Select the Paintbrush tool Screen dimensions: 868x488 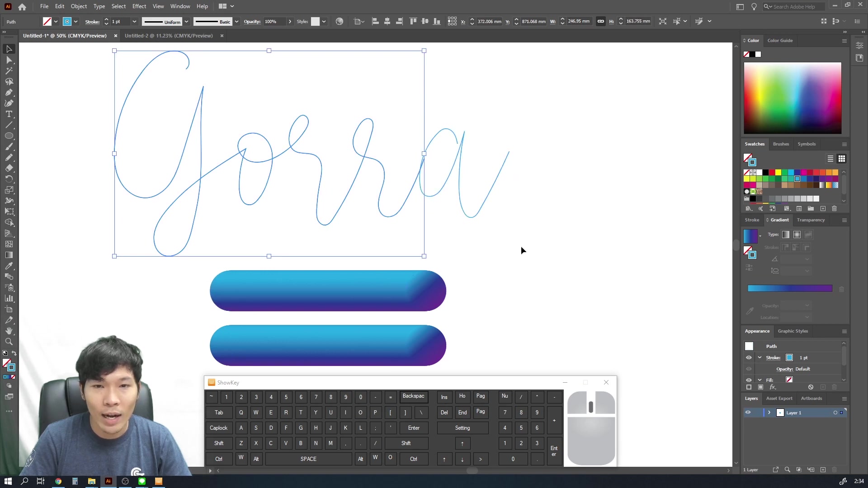tap(9, 146)
